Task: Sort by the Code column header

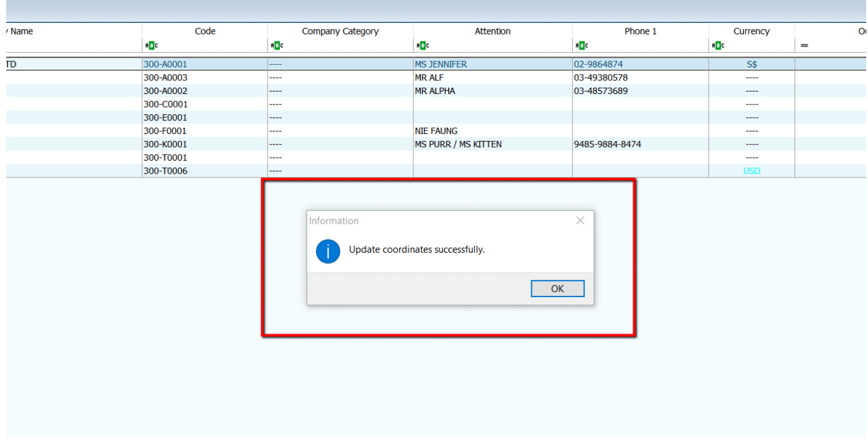Action: point(204,31)
